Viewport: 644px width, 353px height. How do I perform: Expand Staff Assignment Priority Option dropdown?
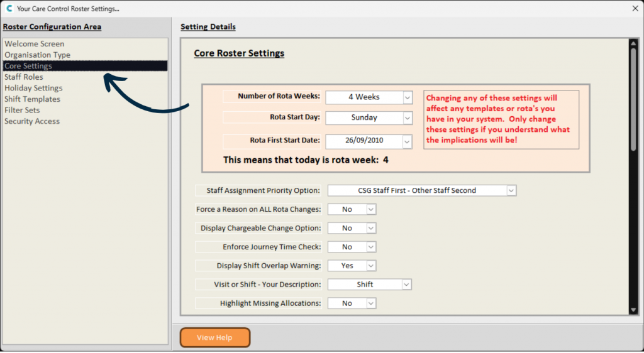(511, 191)
